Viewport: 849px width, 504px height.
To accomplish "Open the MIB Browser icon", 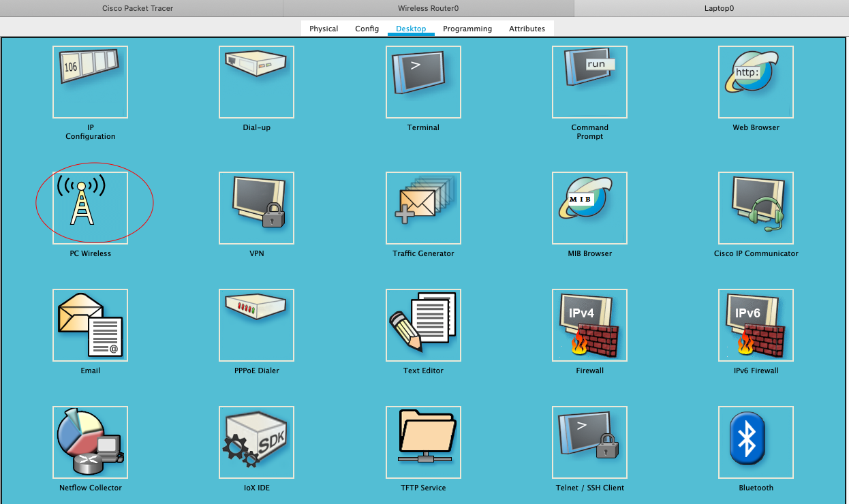I will [x=589, y=208].
